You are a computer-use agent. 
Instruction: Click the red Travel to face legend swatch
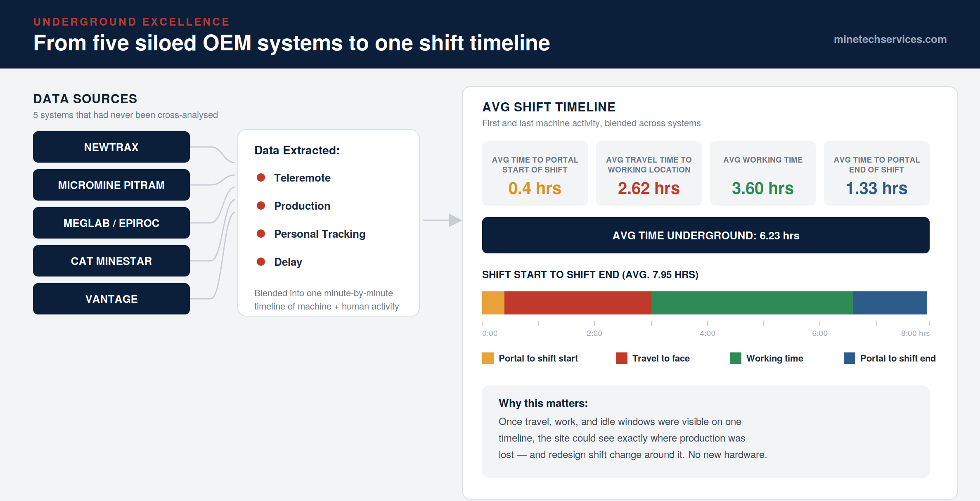click(x=622, y=358)
